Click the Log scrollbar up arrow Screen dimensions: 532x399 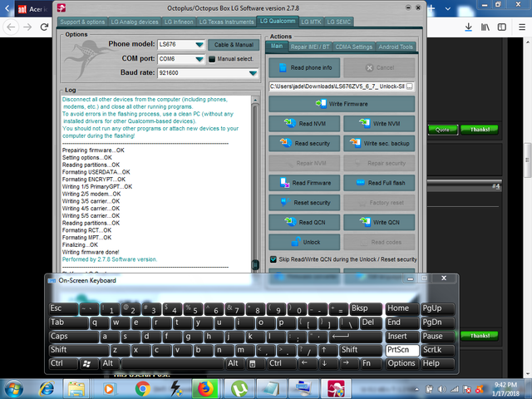point(255,100)
